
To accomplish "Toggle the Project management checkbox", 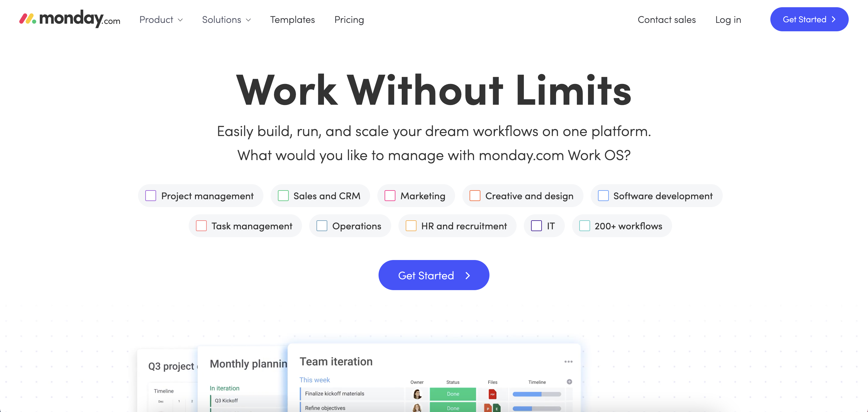I will point(150,195).
